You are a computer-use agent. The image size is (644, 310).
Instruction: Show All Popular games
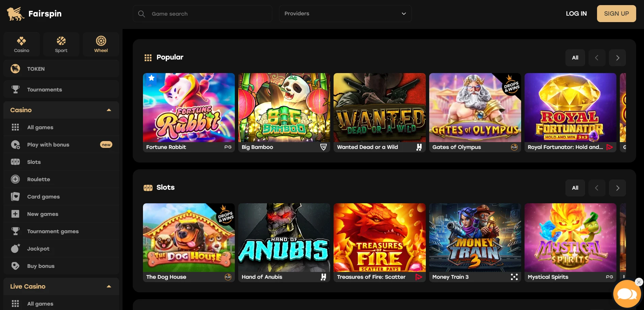coord(575,58)
